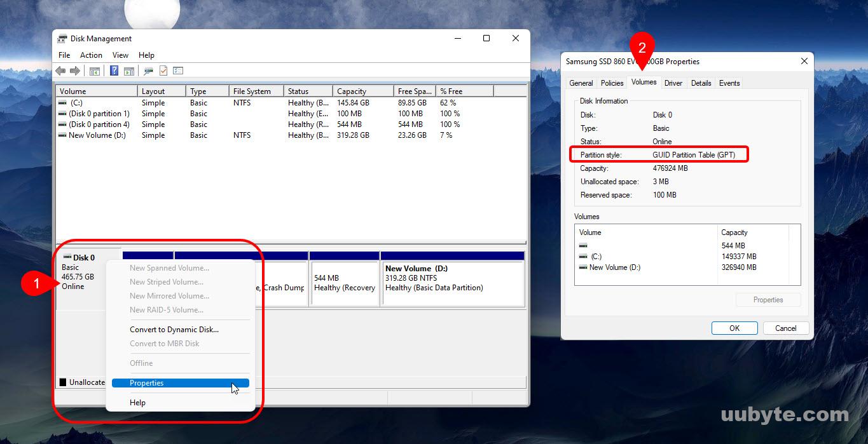
Task: Select Convert to Dynamic Disk in context menu
Action: coord(174,329)
